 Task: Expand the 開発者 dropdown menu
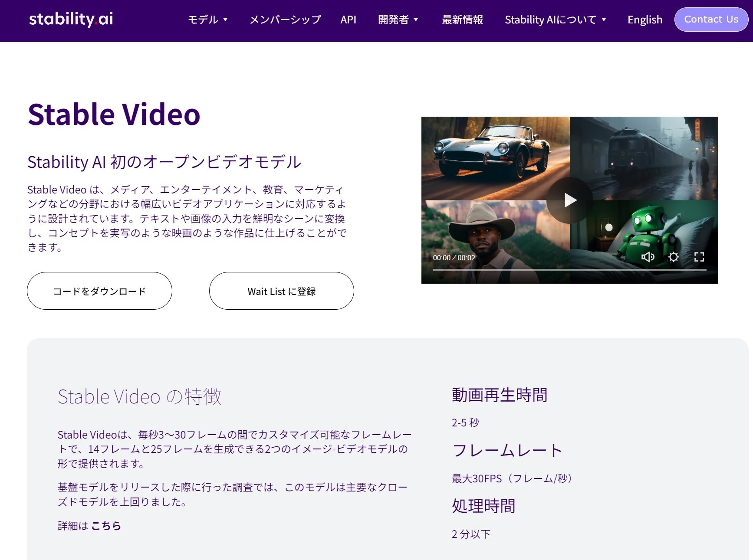[x=398, y=20]
